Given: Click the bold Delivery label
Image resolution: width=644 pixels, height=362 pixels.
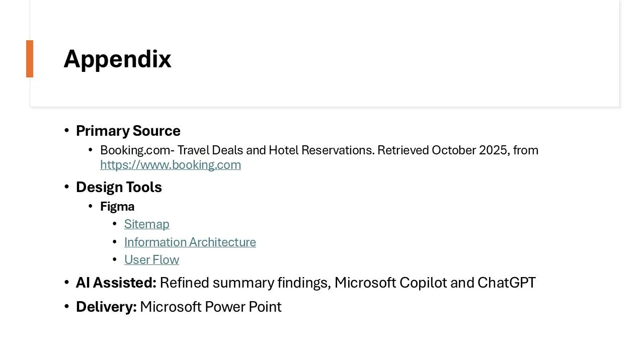Looking at the screenshot, I should pyautogui.click(x=106, y=307).
